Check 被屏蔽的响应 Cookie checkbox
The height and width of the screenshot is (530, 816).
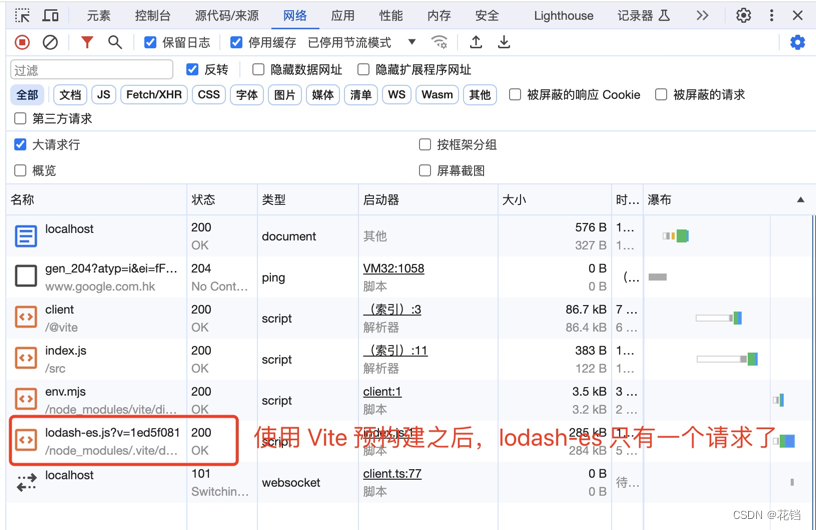[x=515, y=94]
